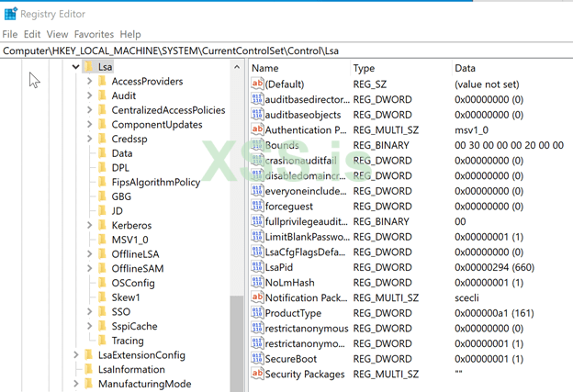573x392 pixels.
Task: Click the auditbaseobjects DWORD icon
Action: coord(257,115)
